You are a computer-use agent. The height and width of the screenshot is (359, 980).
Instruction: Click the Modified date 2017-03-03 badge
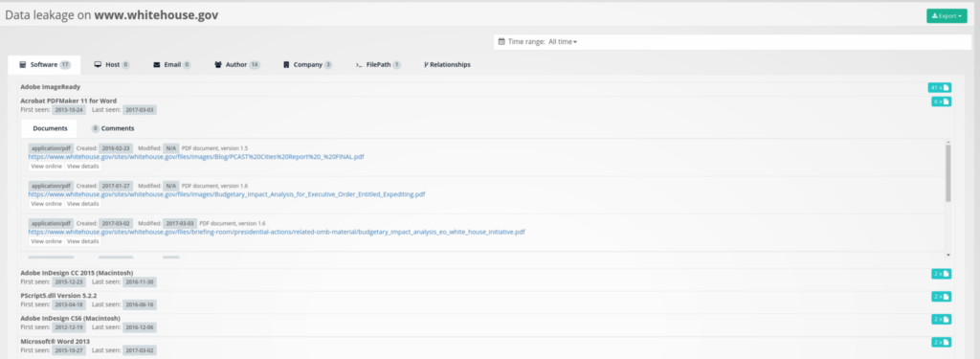click(x=180, y=223)
